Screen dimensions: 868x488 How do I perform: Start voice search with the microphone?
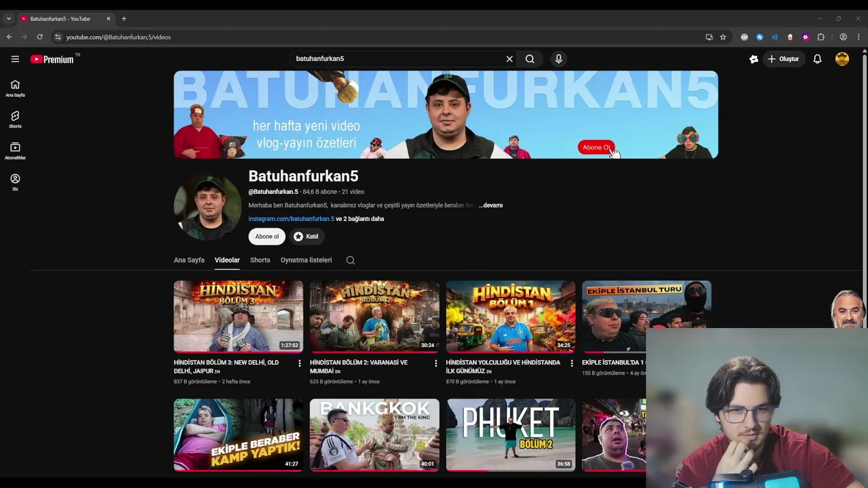pos(559,59)
